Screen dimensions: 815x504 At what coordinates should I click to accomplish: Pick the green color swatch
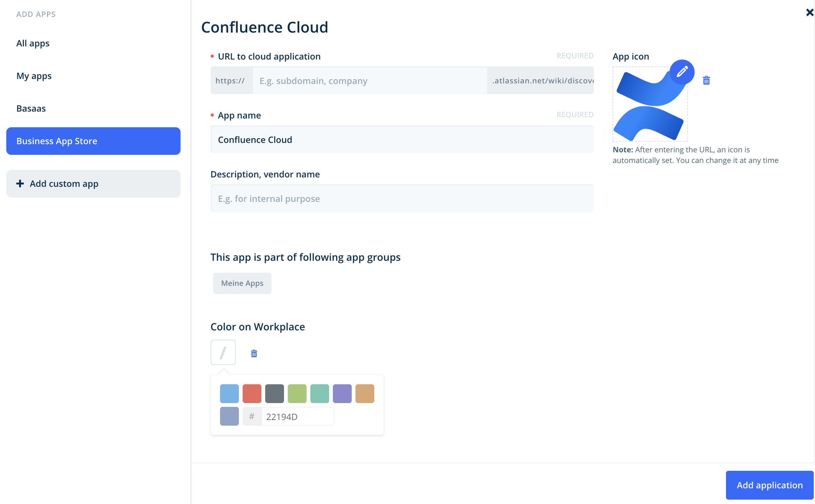pyautogui.click(x=297, y=394)
